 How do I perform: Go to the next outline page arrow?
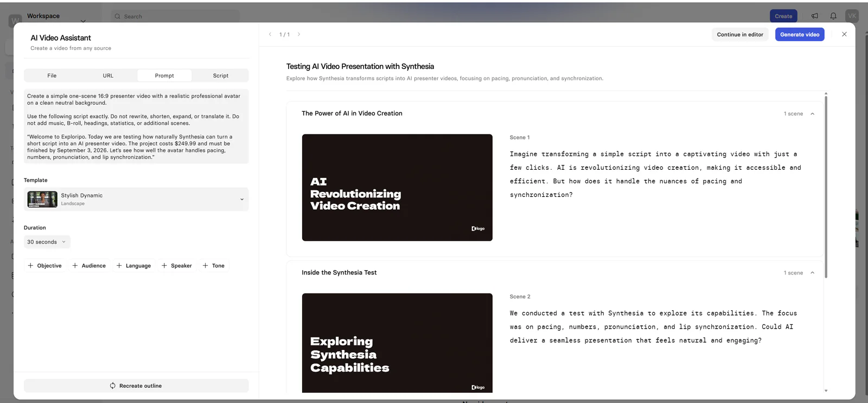click(x=299, y=34)
